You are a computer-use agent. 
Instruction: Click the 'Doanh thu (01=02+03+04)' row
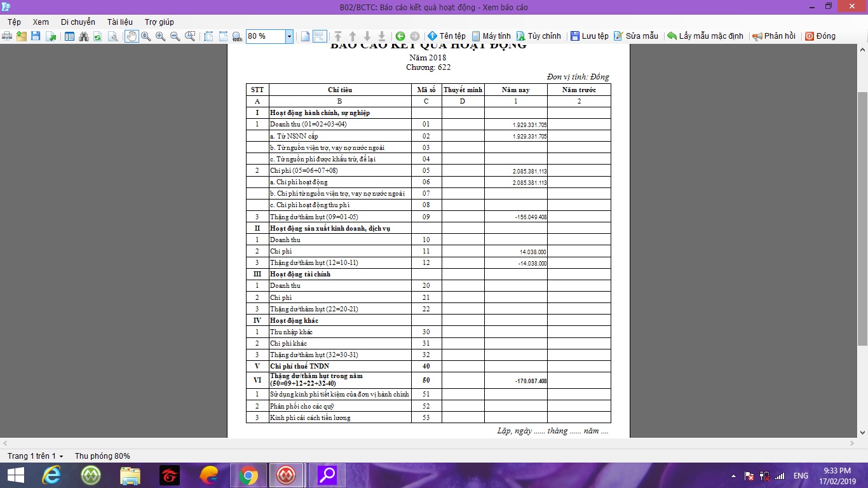[428, 125]
